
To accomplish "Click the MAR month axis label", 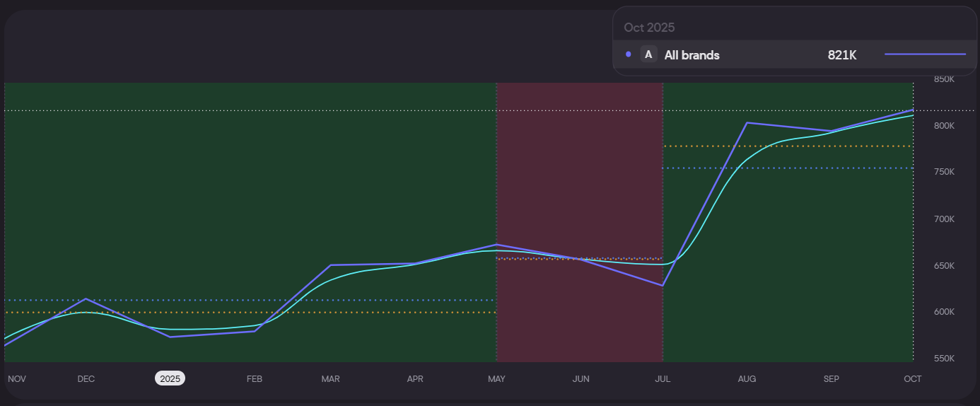I will pos(330,379).
